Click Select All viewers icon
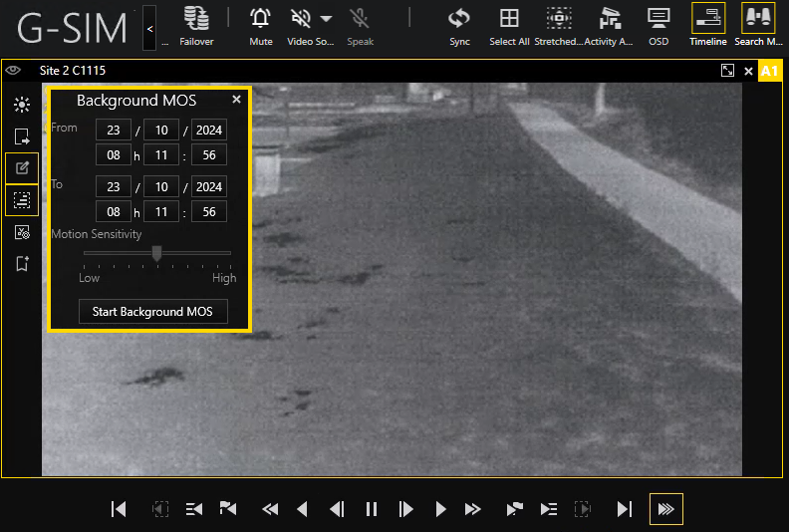This screenshot has height=532, width=789. (x=509, y=19)
